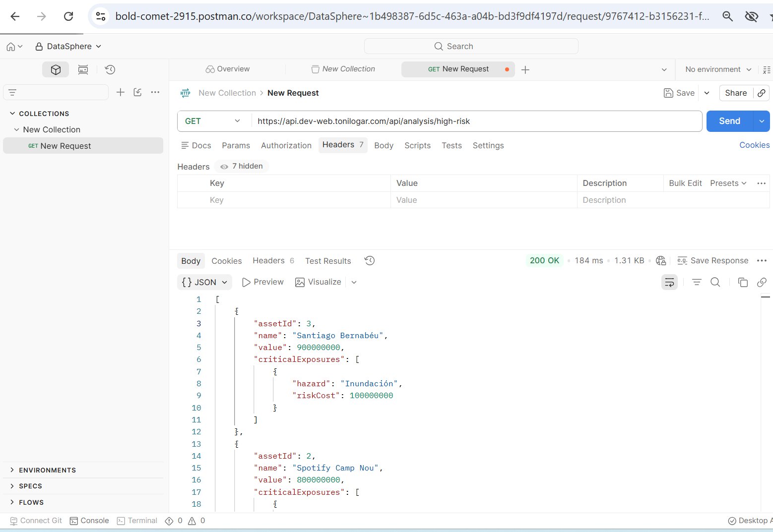
Task: Expand the ENVIRONMENTS section
Action: 12,470
